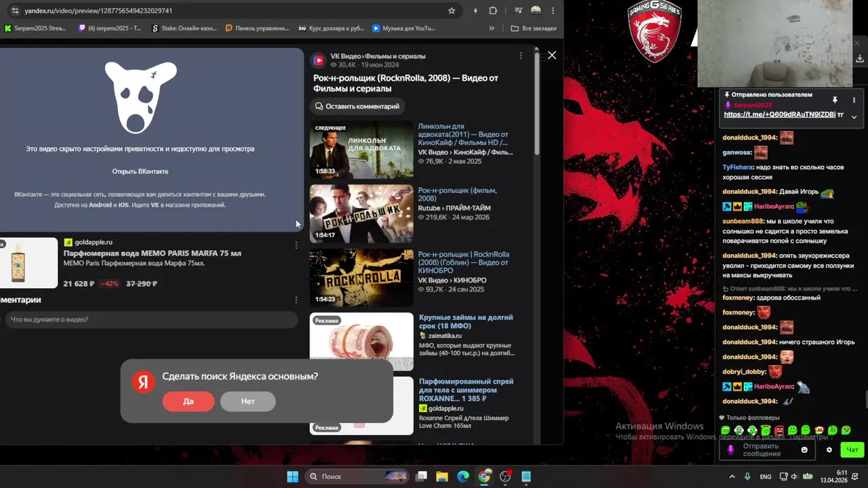Open the Музыка для YouTube bookmark

(x=404, y=28)
